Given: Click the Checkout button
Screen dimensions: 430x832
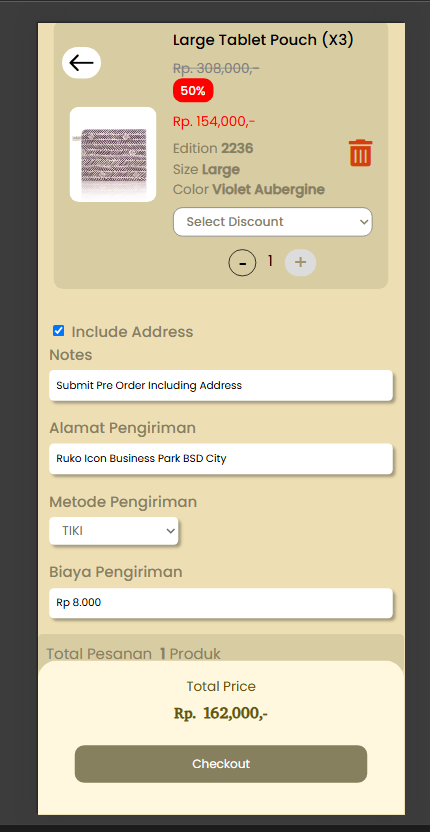Looking at the screenshot, I should [x=221, y=764].
